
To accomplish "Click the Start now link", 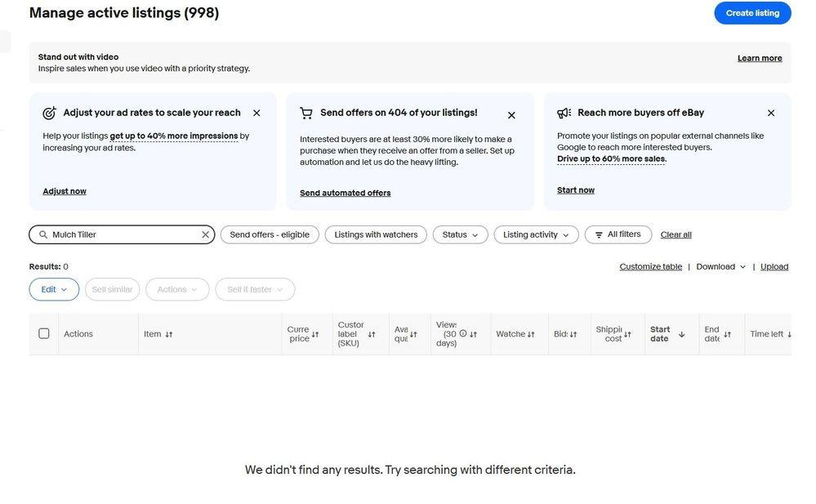I will 576,190.
